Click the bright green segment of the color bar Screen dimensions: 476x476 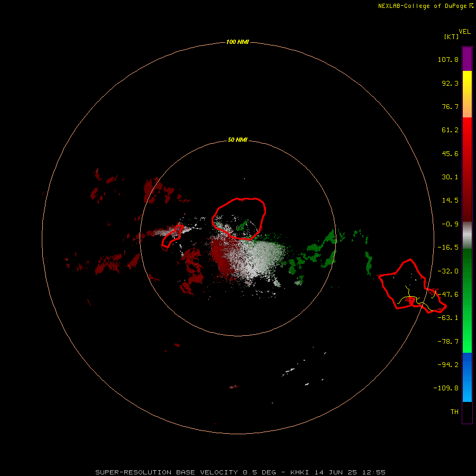[x=467, y=300]
